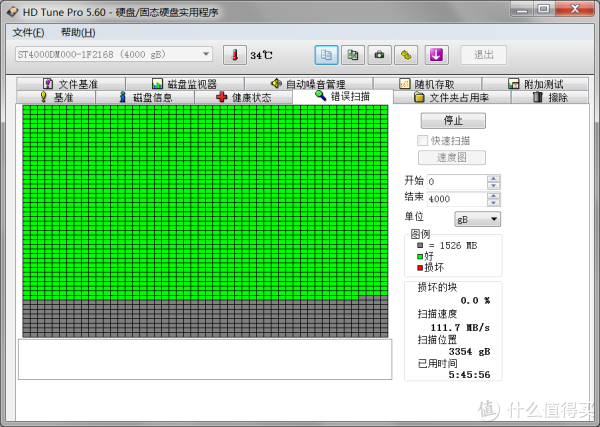Image resolution: width=600 pixels, height=427 pixels.
Task: Click the 结束 end value field
Action: coord(457,199)
